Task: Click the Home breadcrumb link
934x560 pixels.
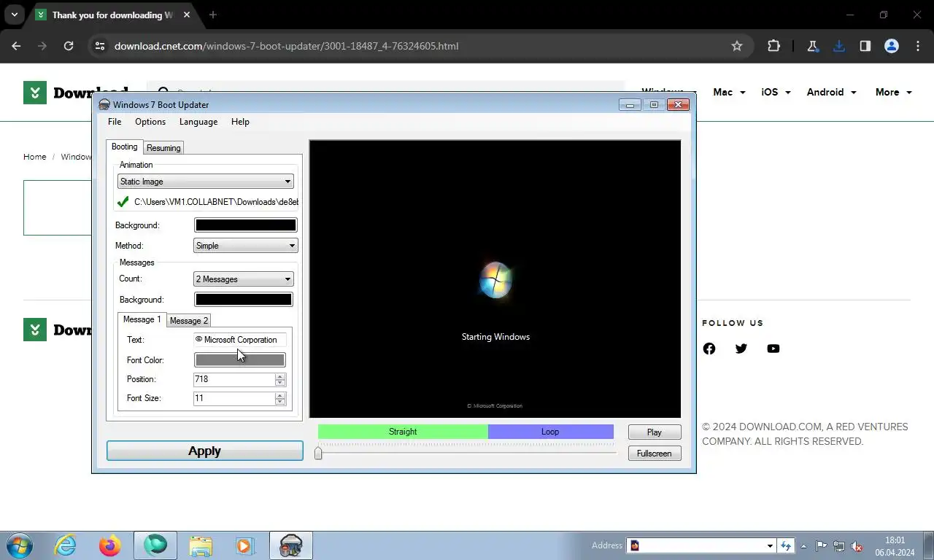Action: point(34,157)
